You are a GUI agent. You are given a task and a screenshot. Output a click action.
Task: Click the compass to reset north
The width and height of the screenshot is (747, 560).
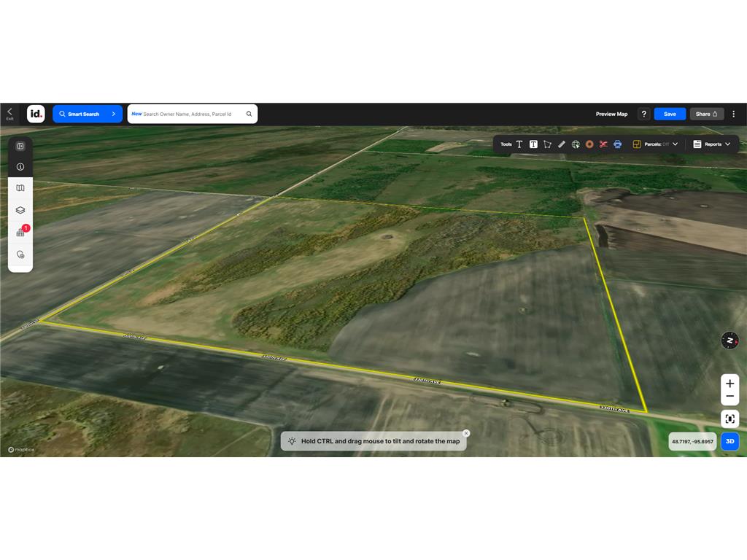729,341
